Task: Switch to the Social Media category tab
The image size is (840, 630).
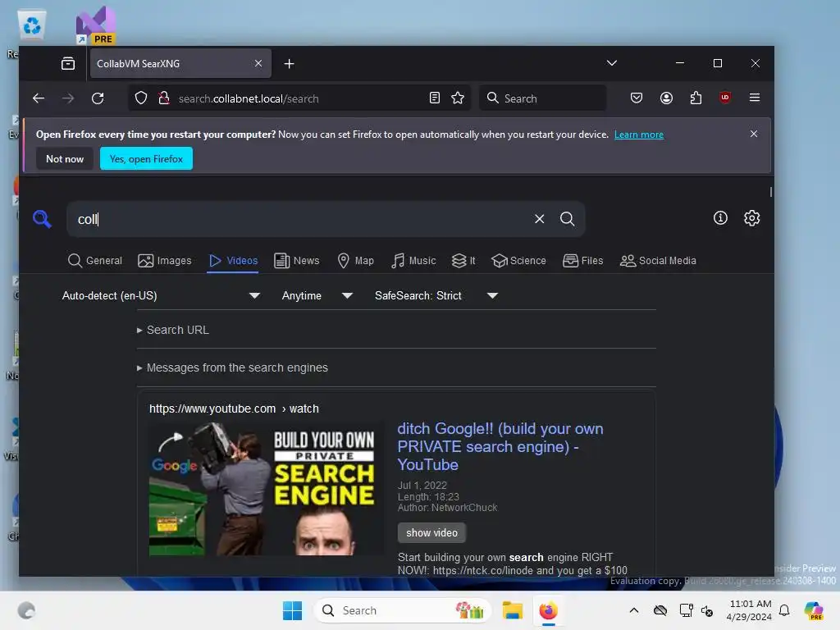Action: (x=658, y=261)
